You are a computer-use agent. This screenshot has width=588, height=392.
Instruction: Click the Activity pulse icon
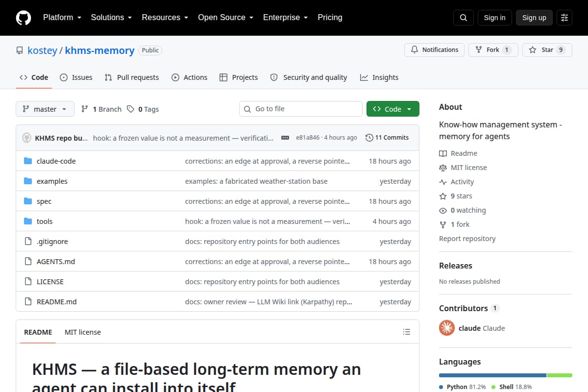443,182
